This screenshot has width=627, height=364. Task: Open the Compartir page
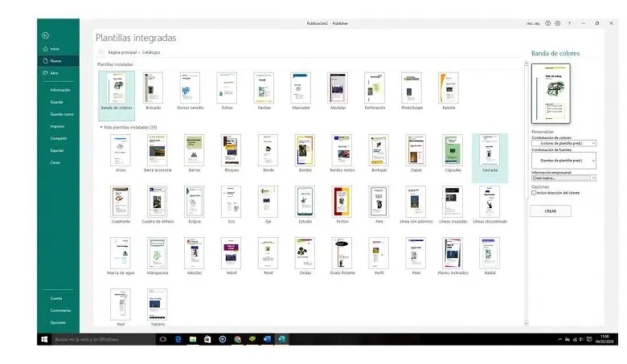pyautogui.click(x=59, y=138)
